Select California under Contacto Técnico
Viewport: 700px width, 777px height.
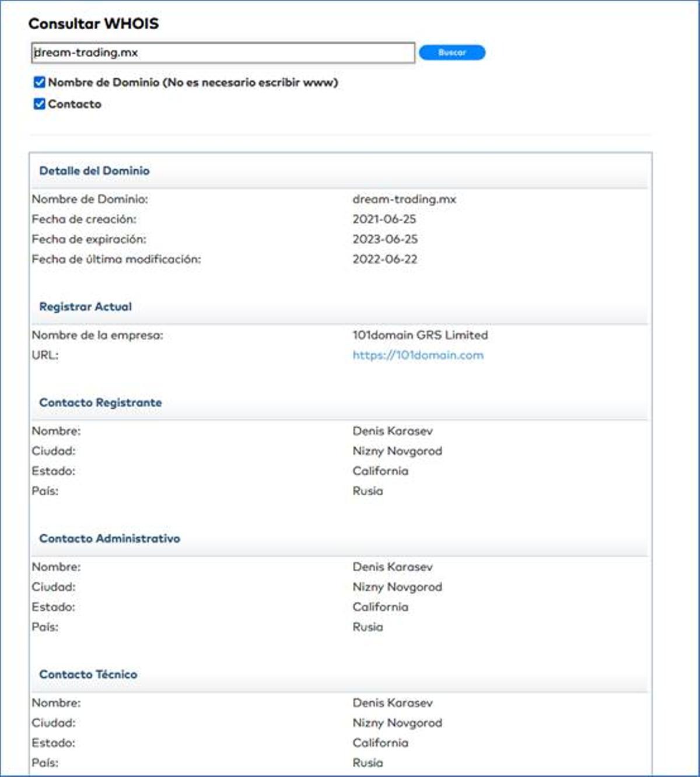pyautogui.click(x=380, y=743)
